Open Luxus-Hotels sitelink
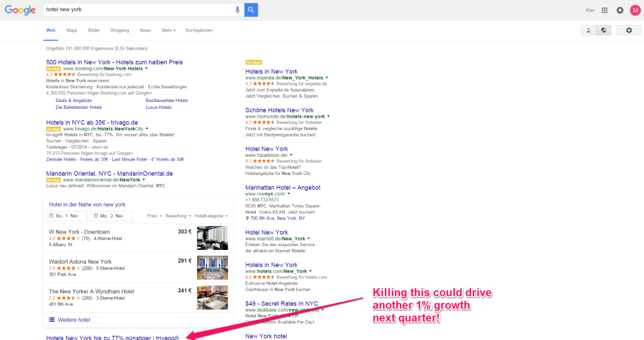 (x=158, y=107)
